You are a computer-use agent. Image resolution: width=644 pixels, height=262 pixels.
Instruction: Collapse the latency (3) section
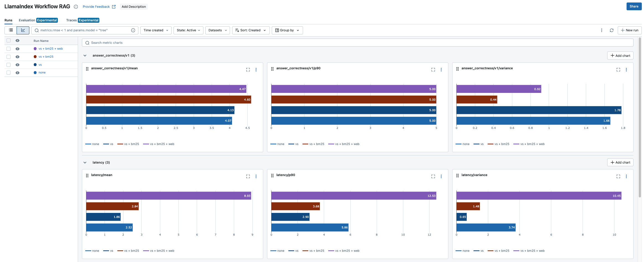coord(85,162)
